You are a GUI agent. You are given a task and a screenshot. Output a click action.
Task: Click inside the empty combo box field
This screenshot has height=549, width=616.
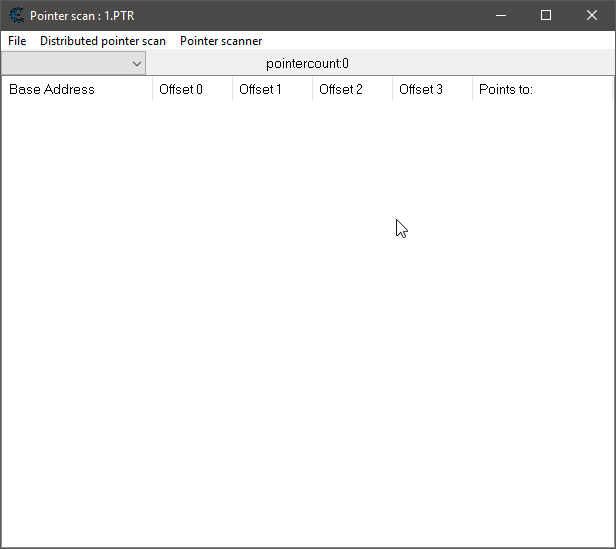pos(65,63)
